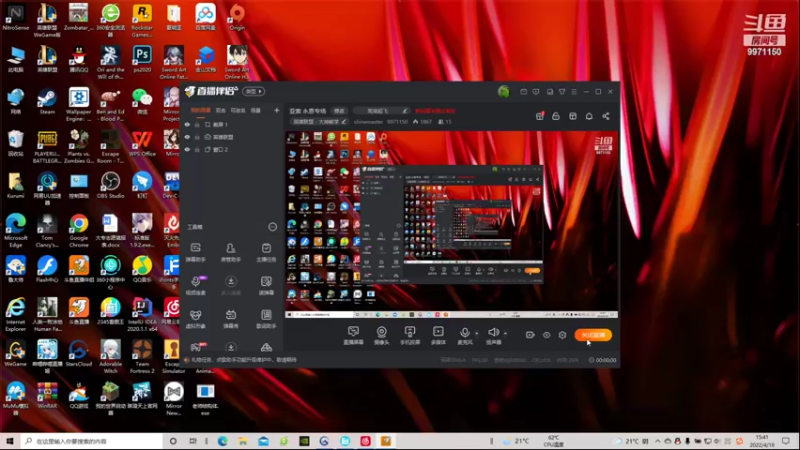Open Microsoft Edge from the taskbar
This screenshot has width=800, height=450.
[222, 441]
